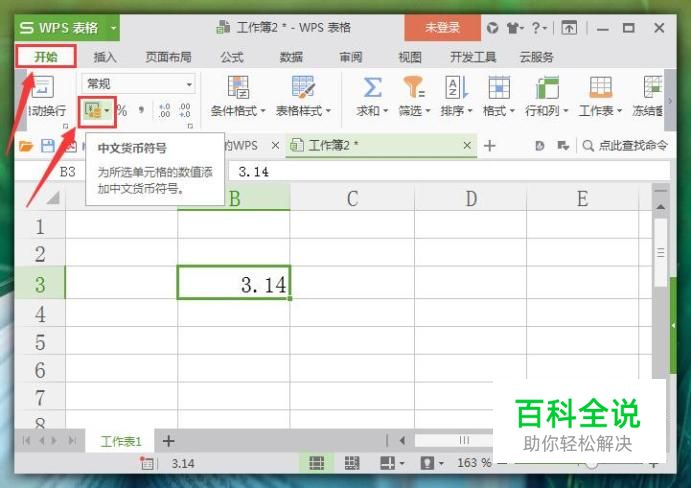Click the 163 % zoom level

point(474,463)
